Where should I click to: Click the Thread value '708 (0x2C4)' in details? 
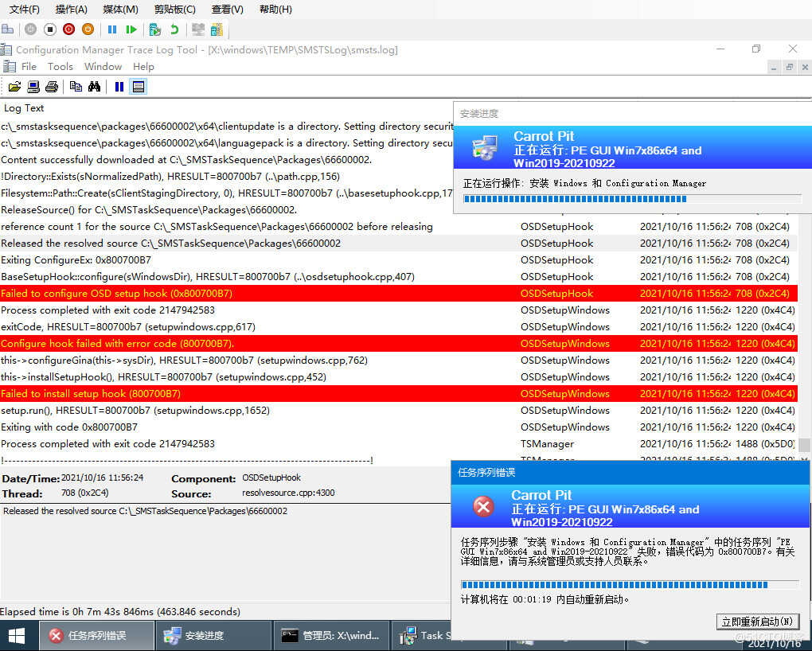[85, 493]
